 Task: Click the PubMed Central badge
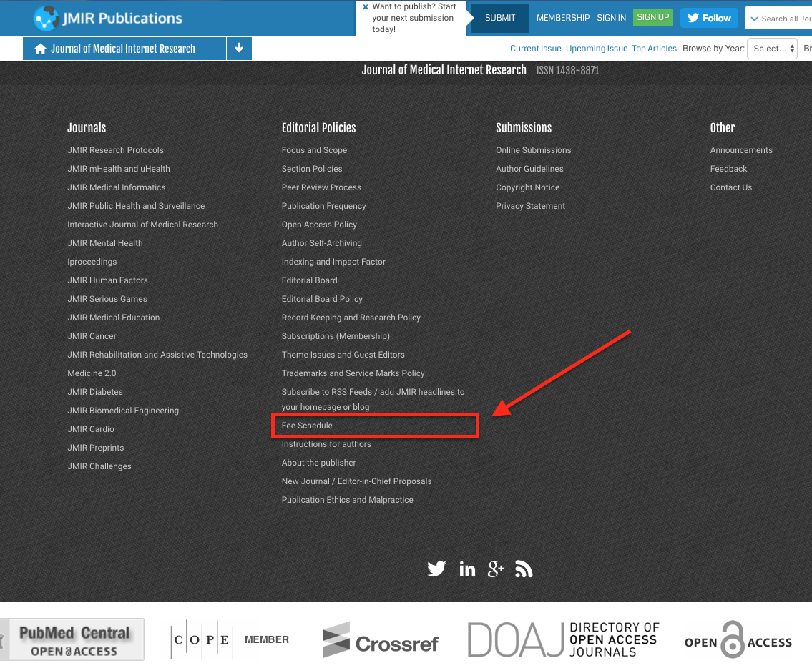tap(74, 639)
